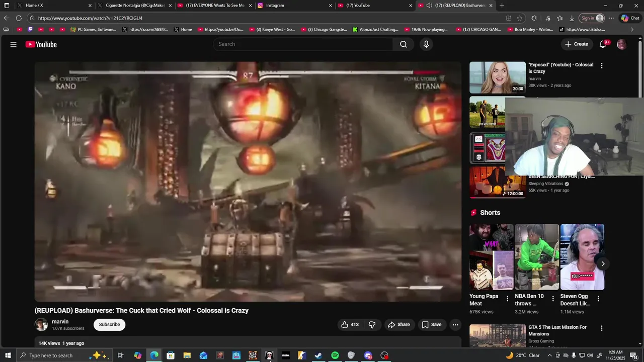Open Task View on the taskbar

[121, 355]
